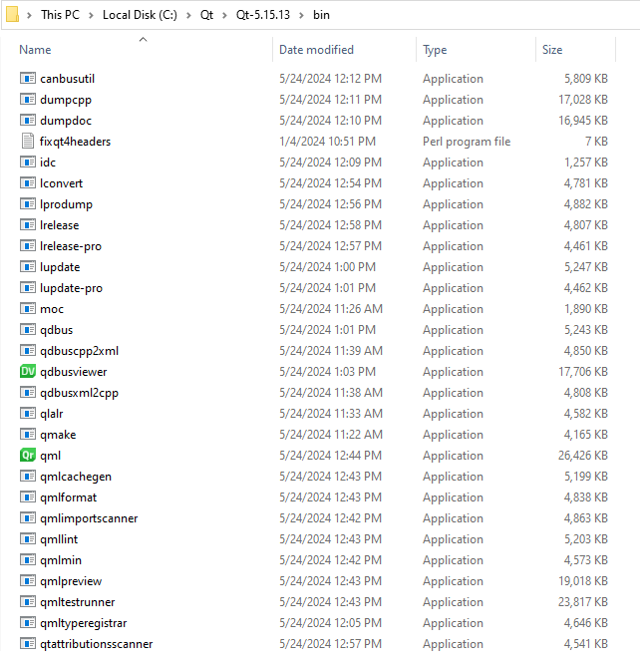
Task: Click the canbusutil application icon
Action: (x=28, y=79)
